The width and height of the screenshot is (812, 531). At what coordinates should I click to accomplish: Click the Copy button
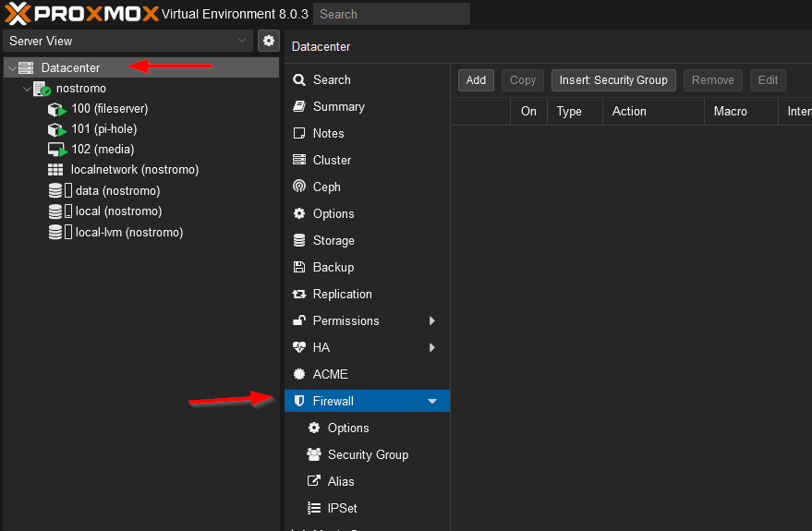[x=523, y=80]
